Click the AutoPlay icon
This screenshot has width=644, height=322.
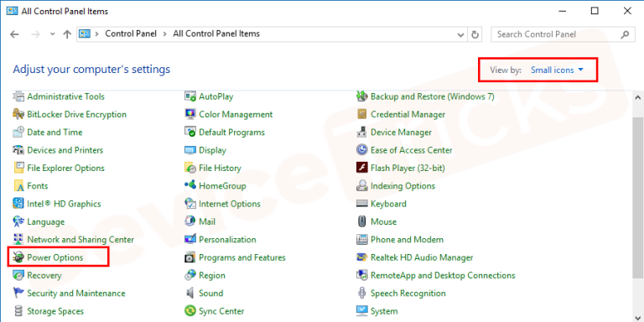click(x=190, y=96)
